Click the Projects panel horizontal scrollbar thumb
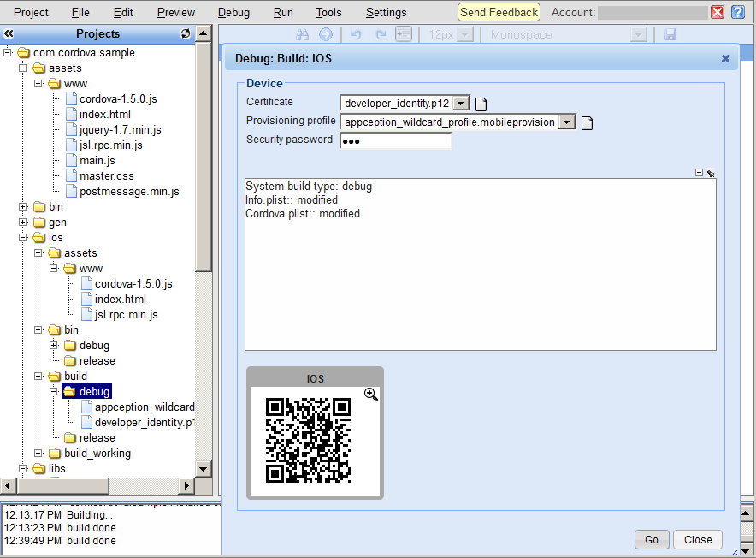 pyautogui.click(x=63, y=485)
